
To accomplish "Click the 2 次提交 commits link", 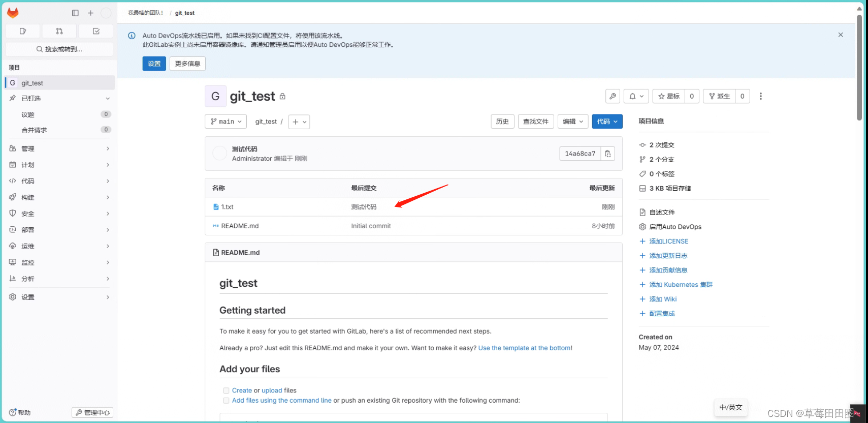I will tap(661, 145).
